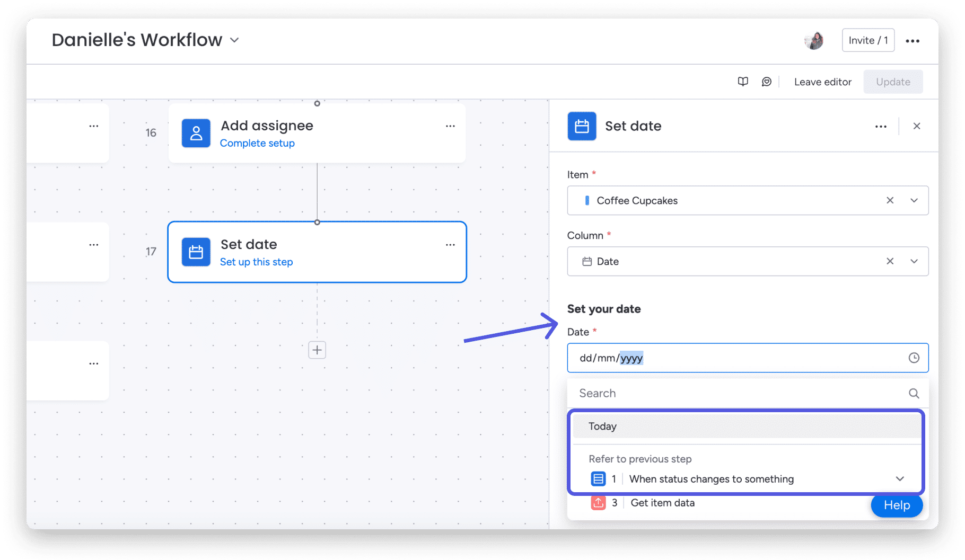Open the Help button

(897, 505)
